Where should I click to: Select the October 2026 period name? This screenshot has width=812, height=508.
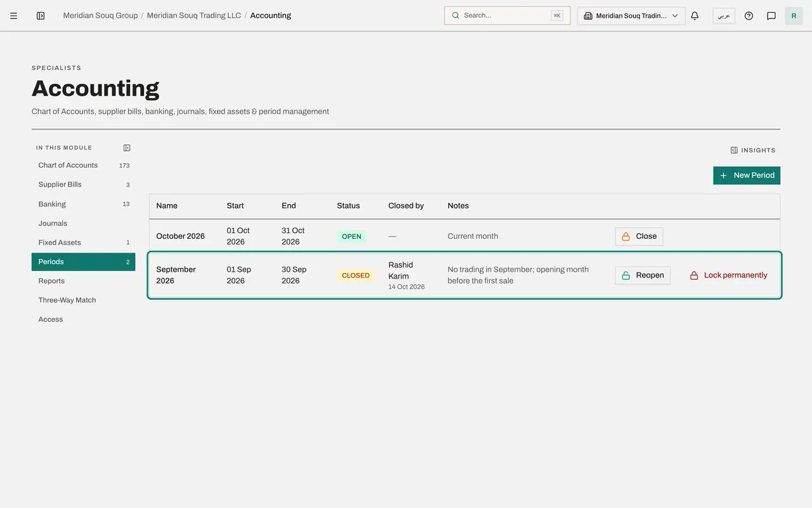click(180, 236)
